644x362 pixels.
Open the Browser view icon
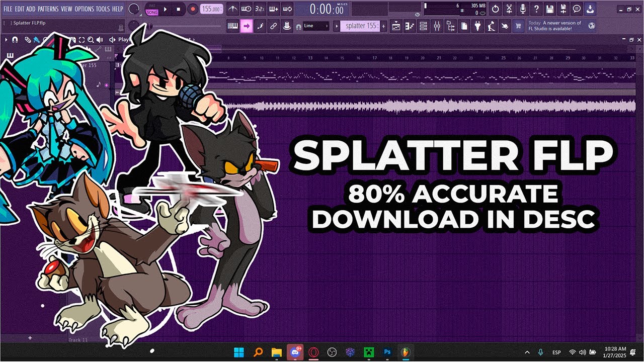[x=451, y=26]
